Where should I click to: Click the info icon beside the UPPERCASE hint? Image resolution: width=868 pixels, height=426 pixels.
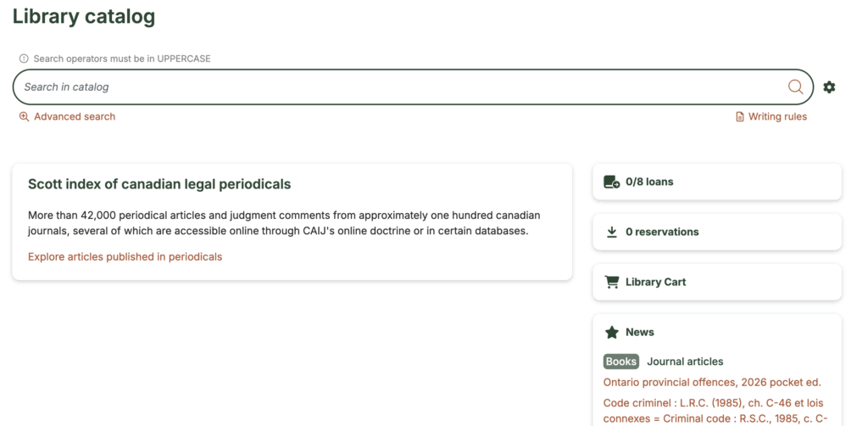23,59
